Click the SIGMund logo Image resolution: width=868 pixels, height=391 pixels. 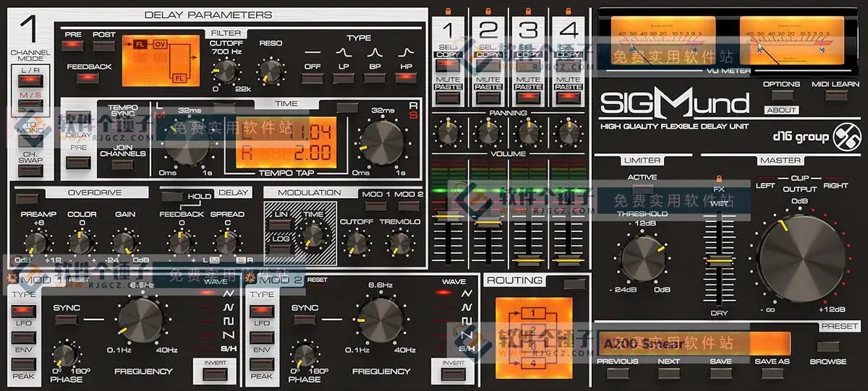(x=674, y=104)
